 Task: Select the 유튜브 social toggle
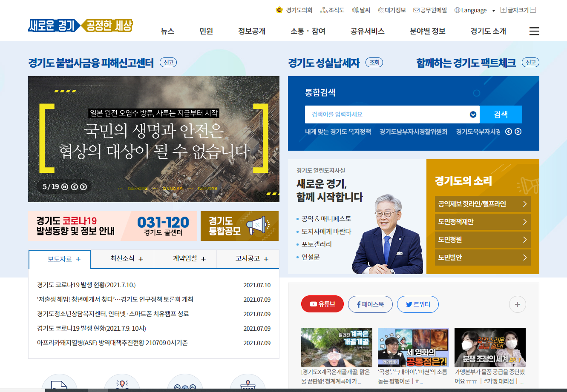tap(322, 304)
